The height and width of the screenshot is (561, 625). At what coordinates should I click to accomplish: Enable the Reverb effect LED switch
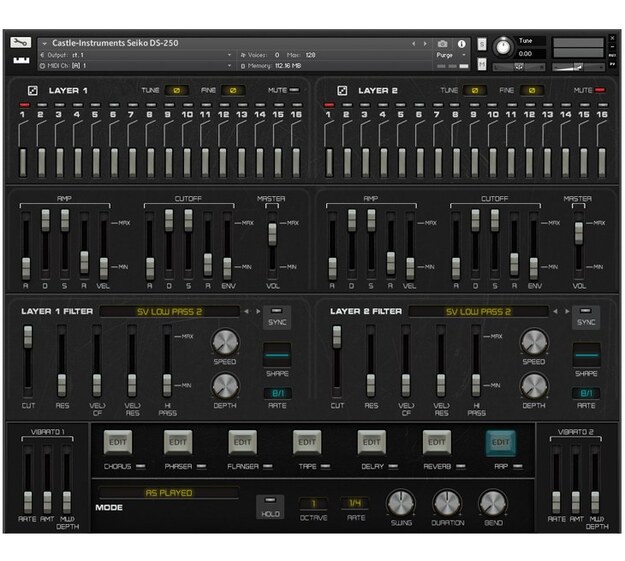click(461, 466)
